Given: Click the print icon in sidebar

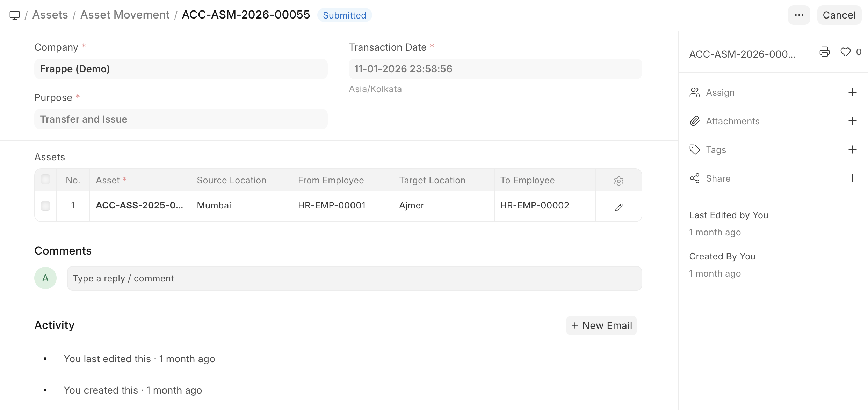Looking at the screenshot, I should tap(824, 52).
